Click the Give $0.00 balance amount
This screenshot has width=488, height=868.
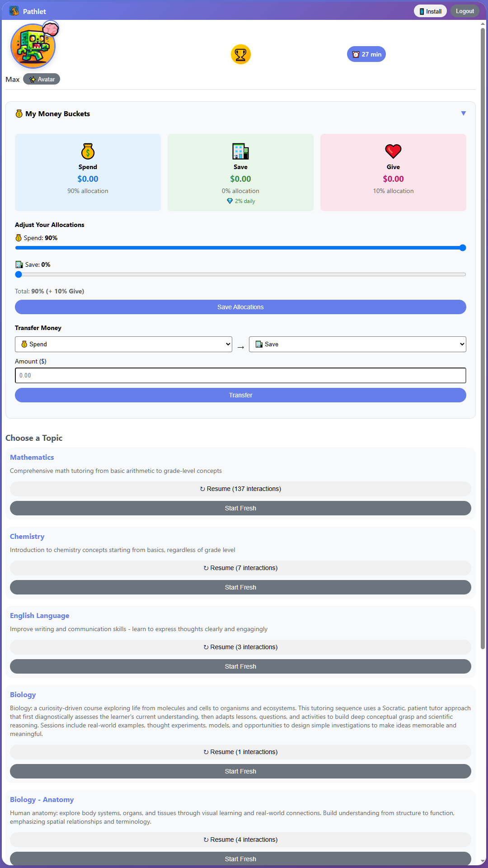393,179
